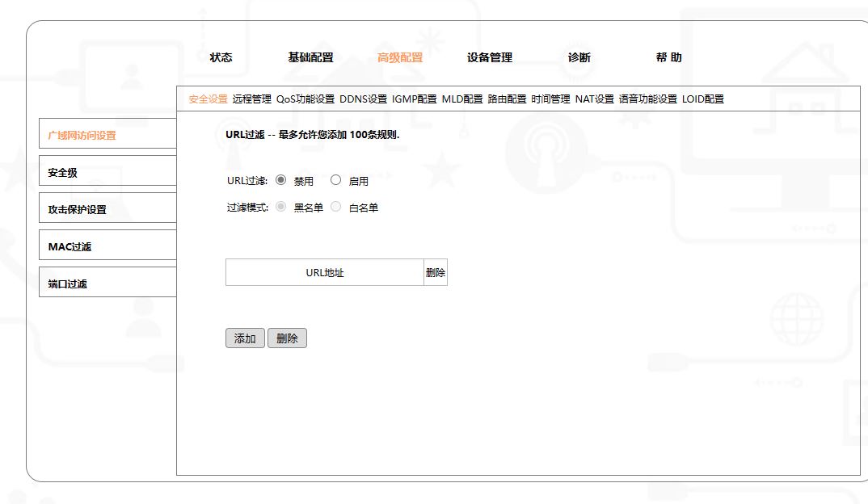
Task: Open the 诊断 top menu
Action: (x=579, y=57)
